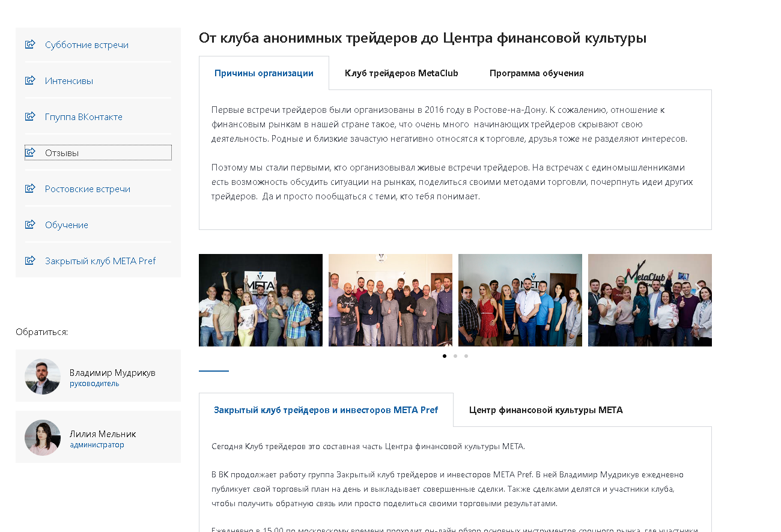Screen dimensions: 781x532
Task: Click the sentence Сегодня Клуб трейдеров это составная часть
Action: 368,446
